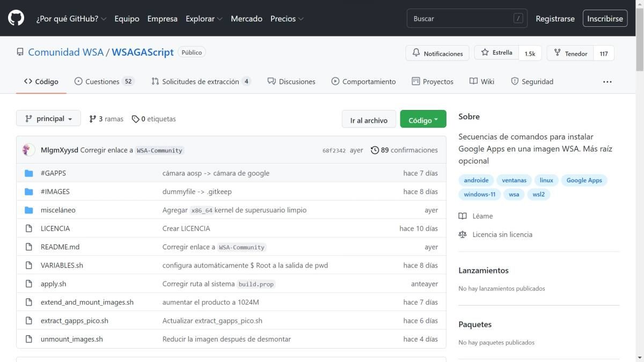Open the WSAGAScript repository link
Image resolution: width=644 pixels, height=362 pixels.
pyautogui.click(x=143, y=53)
